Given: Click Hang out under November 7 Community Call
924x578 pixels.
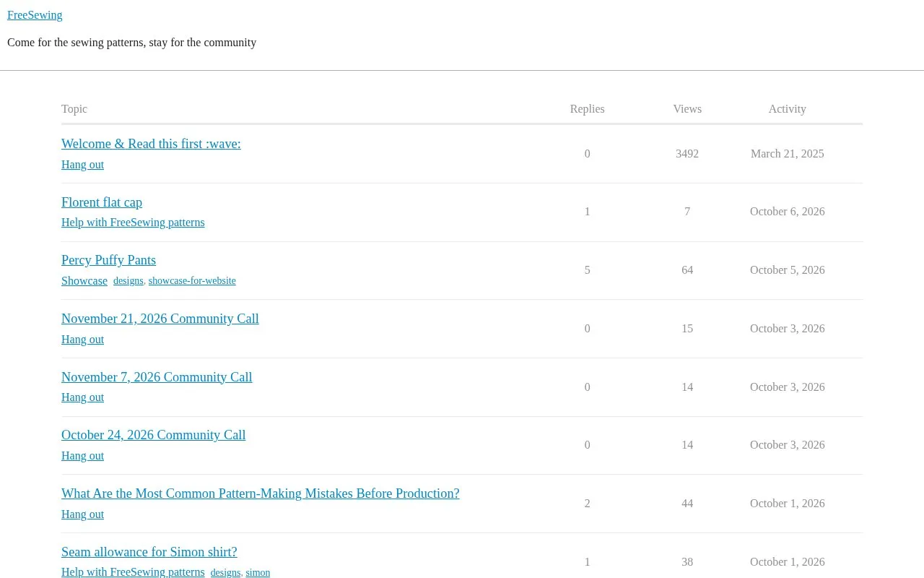Looking at the screenshot, I should (x=82, y=397).
